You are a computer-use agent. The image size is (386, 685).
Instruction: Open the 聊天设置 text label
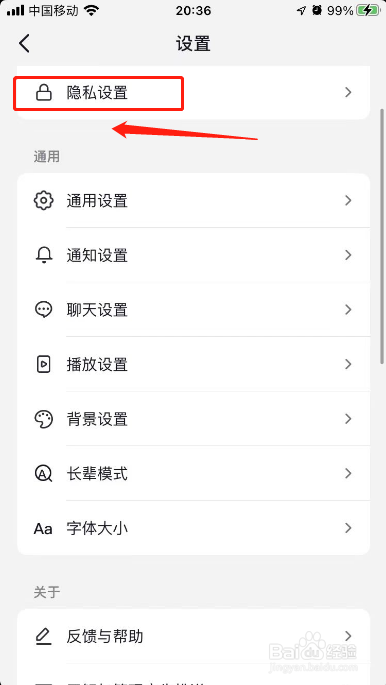97,310
